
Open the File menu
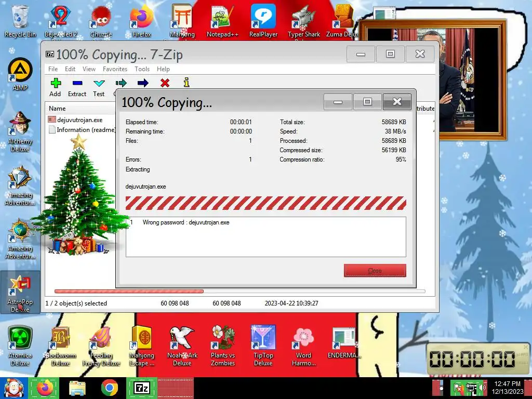(53, 69)
